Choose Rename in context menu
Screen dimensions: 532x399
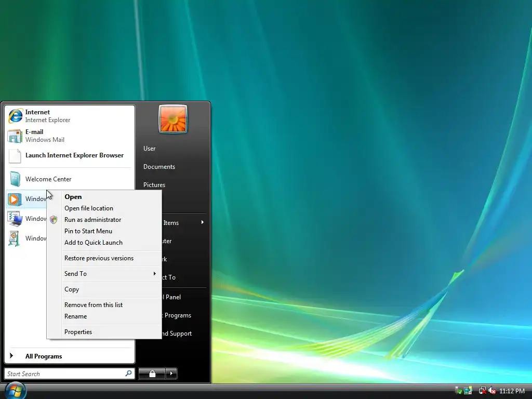point(104,316)
